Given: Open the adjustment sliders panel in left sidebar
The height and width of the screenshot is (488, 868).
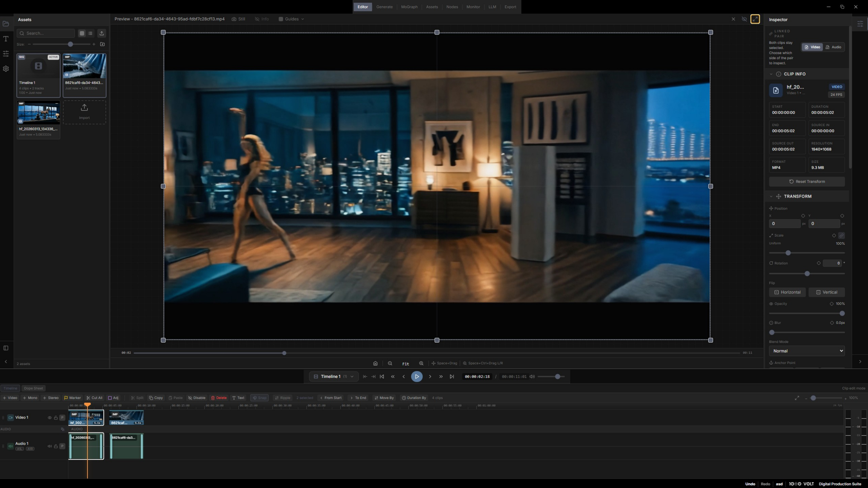Looking at the screenshot, I should click(6, 54).
